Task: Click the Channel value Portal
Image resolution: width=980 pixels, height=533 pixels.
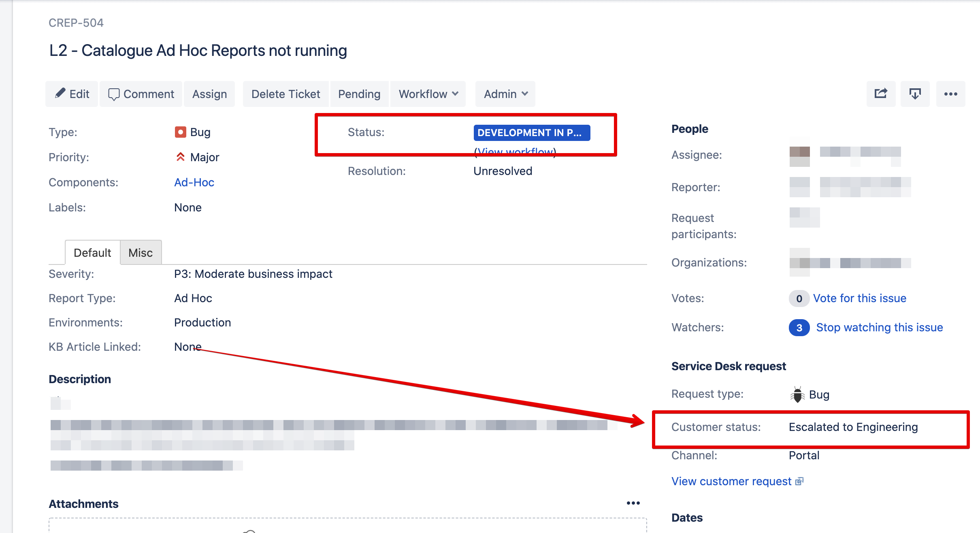Action: [804, 455]
